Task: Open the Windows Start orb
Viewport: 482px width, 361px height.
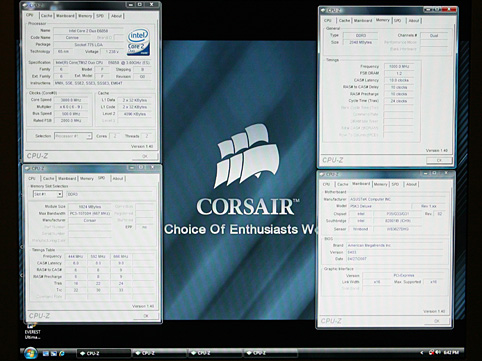Action: pos(30,353)
